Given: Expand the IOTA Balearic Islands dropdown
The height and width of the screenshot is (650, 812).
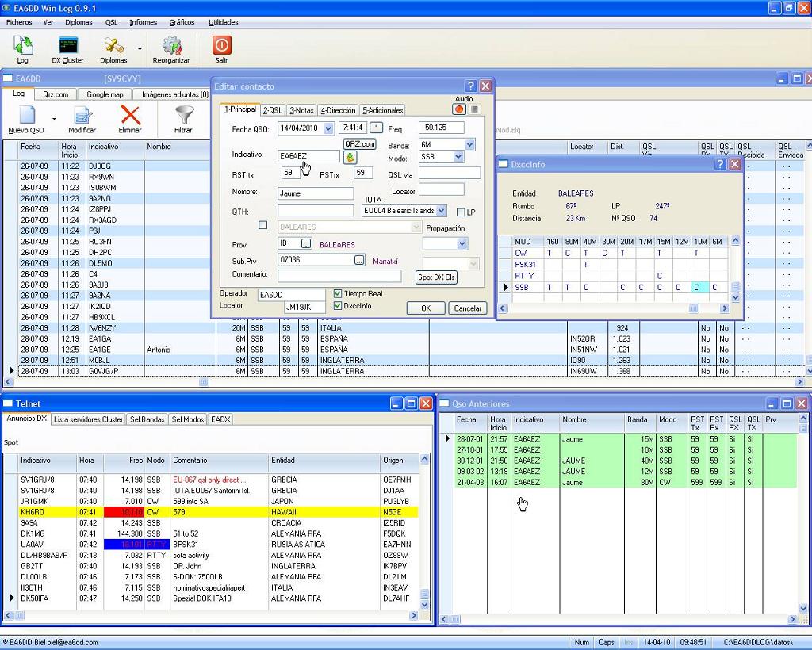Looking at the screenshot, I should [x=442, y=211].
